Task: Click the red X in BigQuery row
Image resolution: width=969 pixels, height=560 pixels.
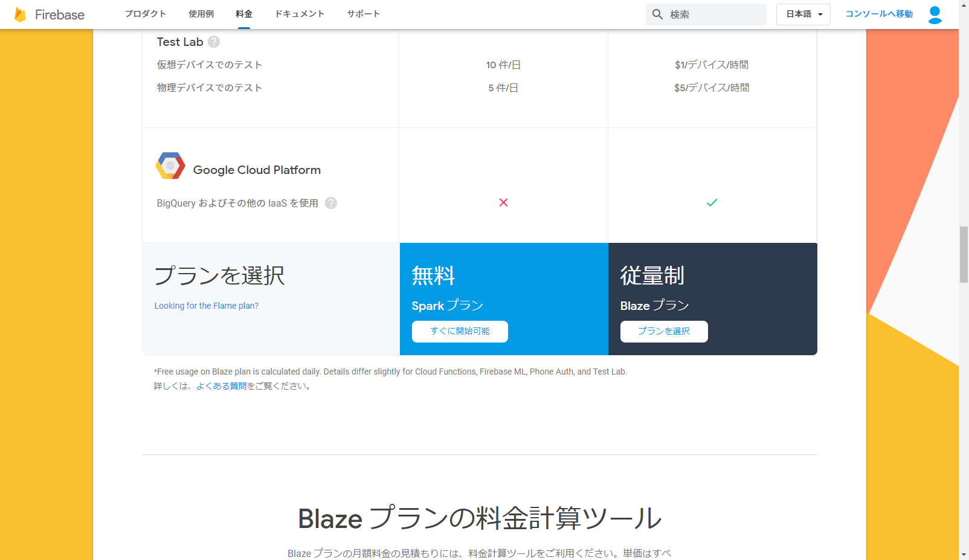Action: (x=503, y=202)
